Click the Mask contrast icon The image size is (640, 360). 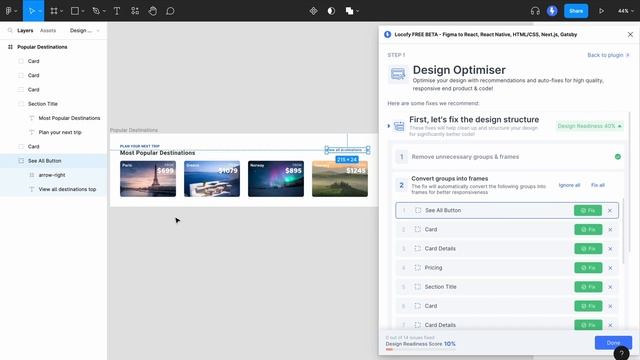[x=331, y=11]
